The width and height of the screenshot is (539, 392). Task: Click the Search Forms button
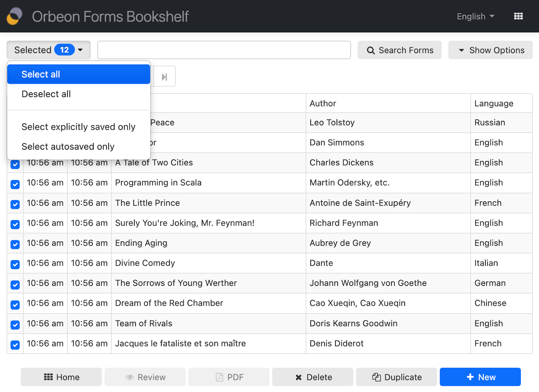[400, 50]
